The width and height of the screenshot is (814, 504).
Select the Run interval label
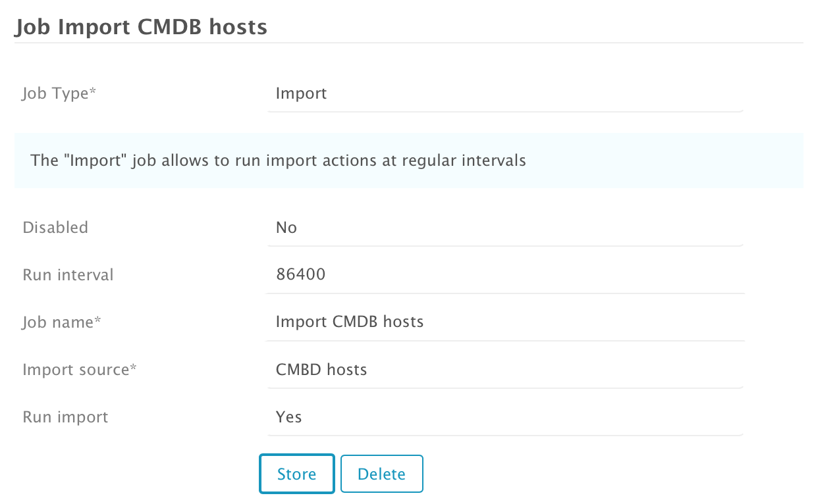coord(68,275)
